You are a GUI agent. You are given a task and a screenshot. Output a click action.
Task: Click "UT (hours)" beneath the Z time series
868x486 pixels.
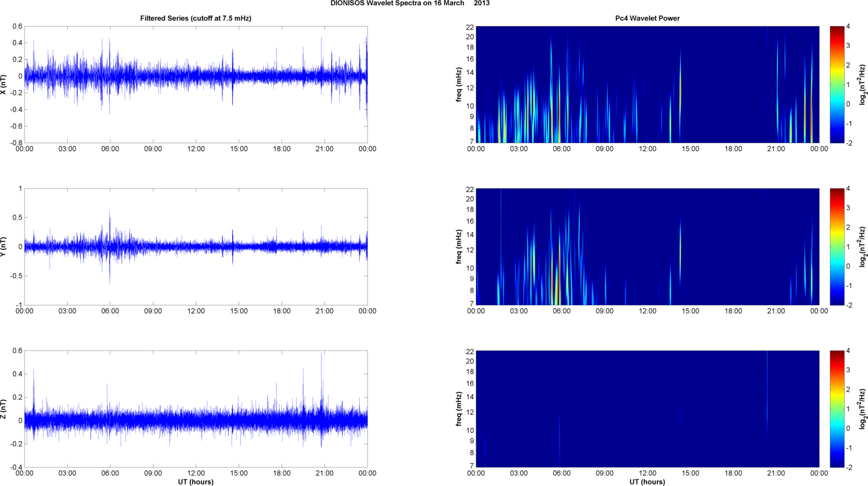coord(196,481)
